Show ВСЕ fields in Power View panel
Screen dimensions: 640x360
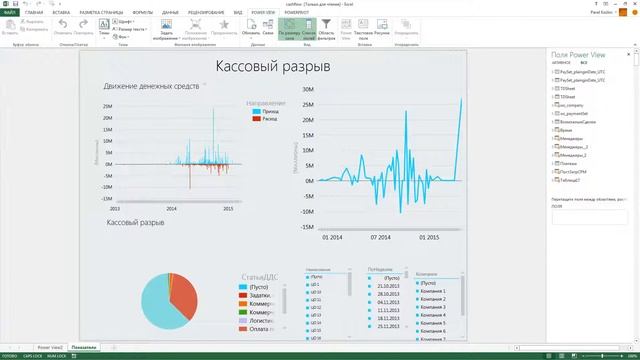click(x=584, y=63)
